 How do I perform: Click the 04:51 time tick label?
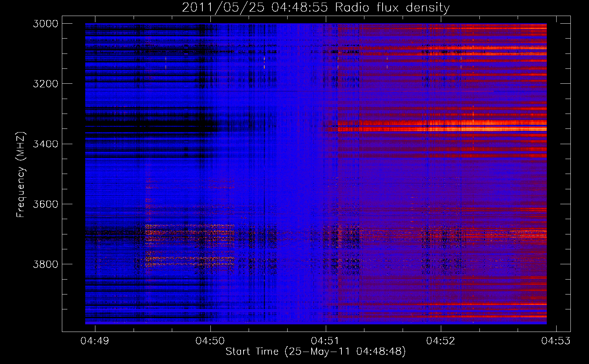point(325,341)
